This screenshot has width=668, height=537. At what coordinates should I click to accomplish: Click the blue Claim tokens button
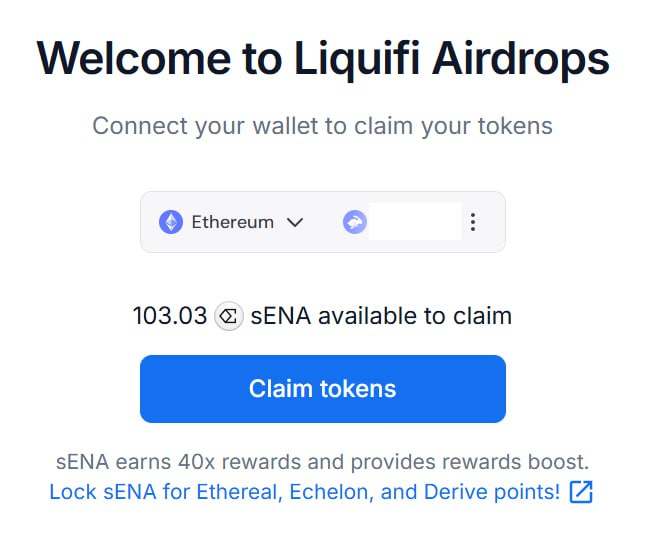323,389
